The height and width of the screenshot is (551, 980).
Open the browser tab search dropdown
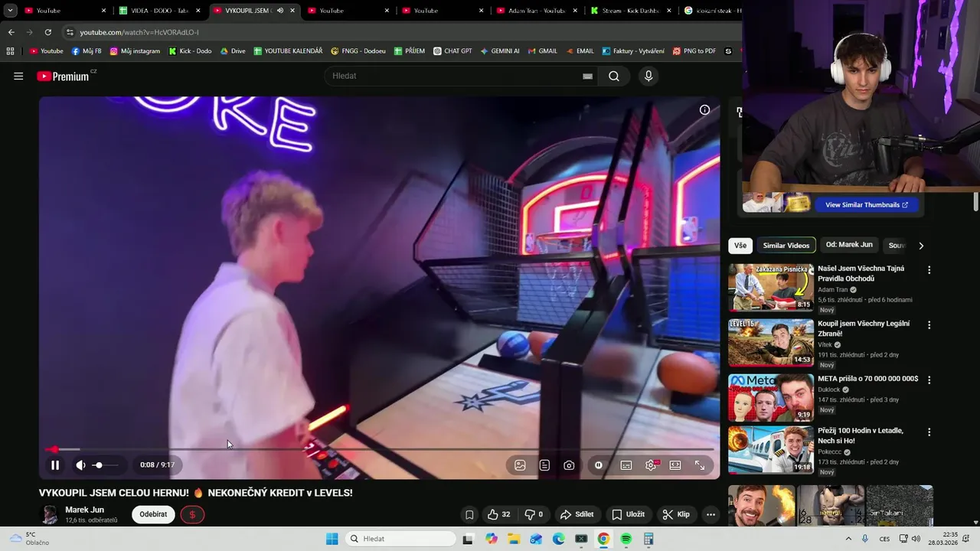(x=10, y=11)
